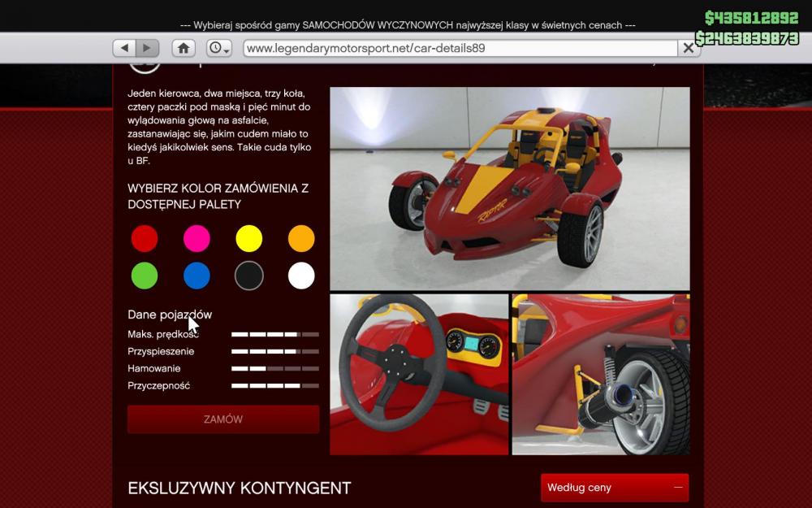Click the vehicle description paragraph
The width and height of the screenshot is (812, 508).
point(219,127)
